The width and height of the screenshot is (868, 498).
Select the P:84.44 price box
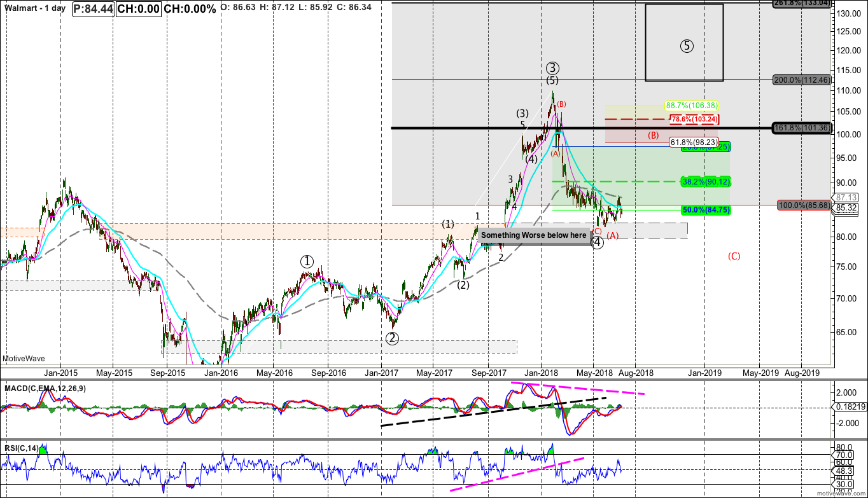coord(94,10)
